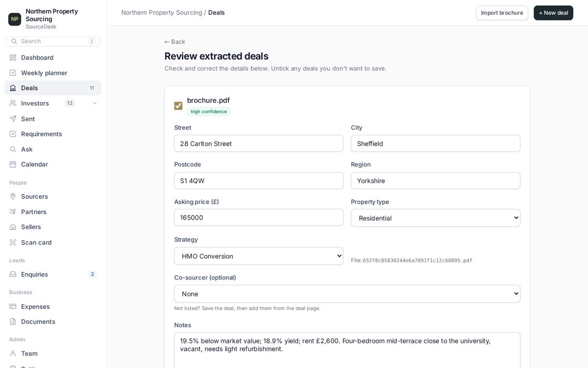588x368 pixels.
Task: Click the Street input field
Action: pyautogui.click(x=259, y=143)
